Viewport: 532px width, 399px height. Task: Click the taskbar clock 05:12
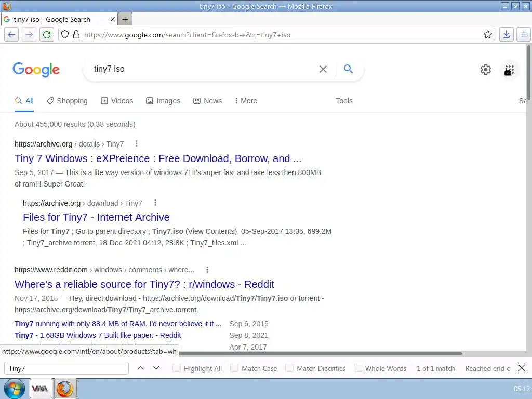point(522,389)
